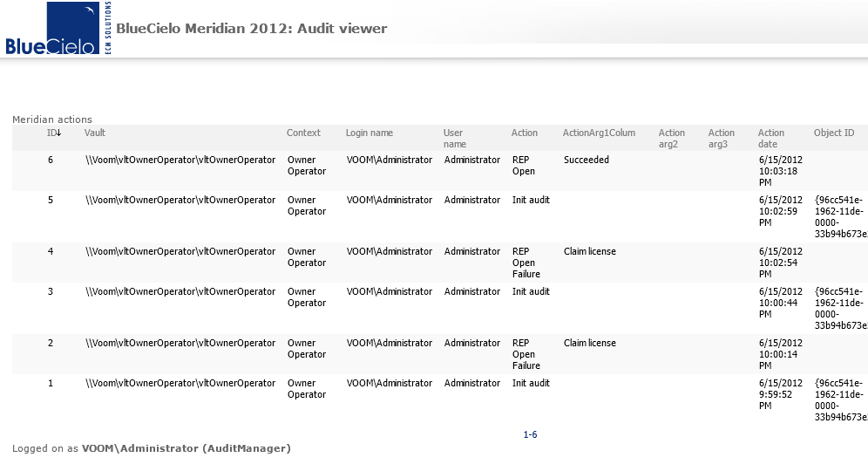Sort by the Action column header
868x471 pixels.
tap(525, 133)
